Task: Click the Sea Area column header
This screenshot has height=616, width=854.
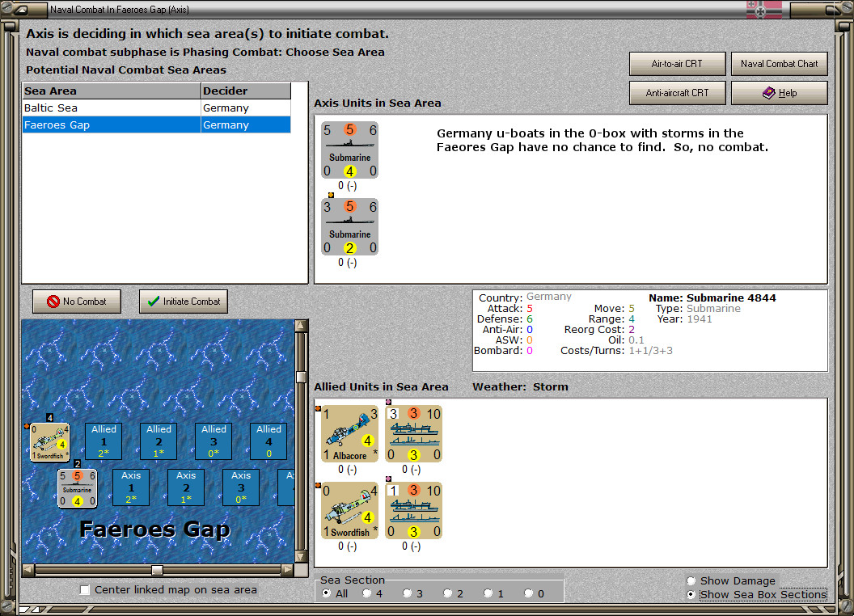Action: (x=112, y=91)
